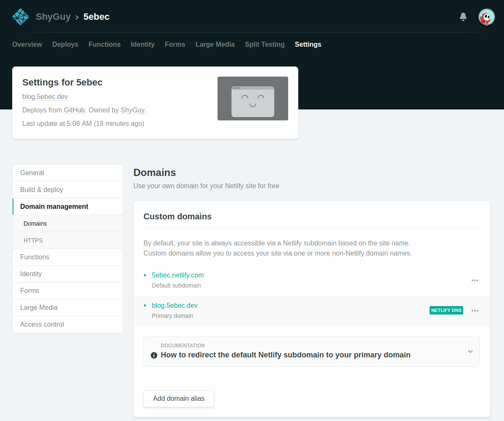This screenshot has width=504, height=421.
Task: Switch to the Deploys tab
Action: (65, 44)
